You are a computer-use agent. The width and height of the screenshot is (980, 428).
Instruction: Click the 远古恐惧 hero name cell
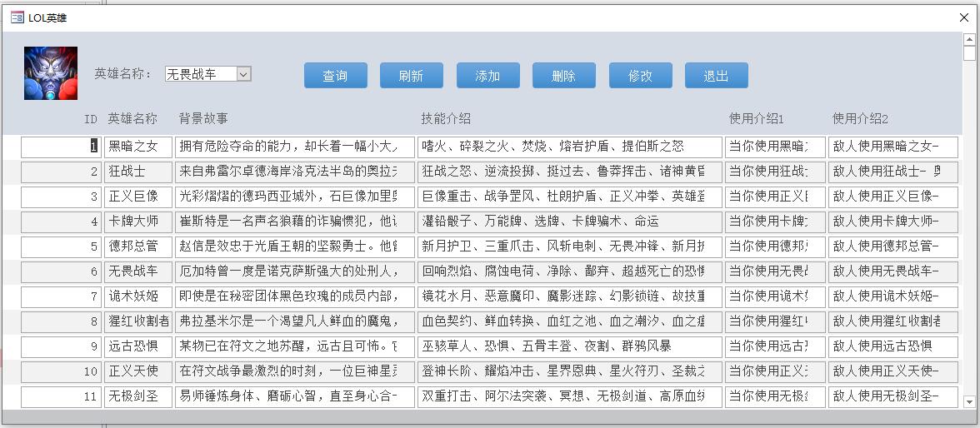pos(138,346)
